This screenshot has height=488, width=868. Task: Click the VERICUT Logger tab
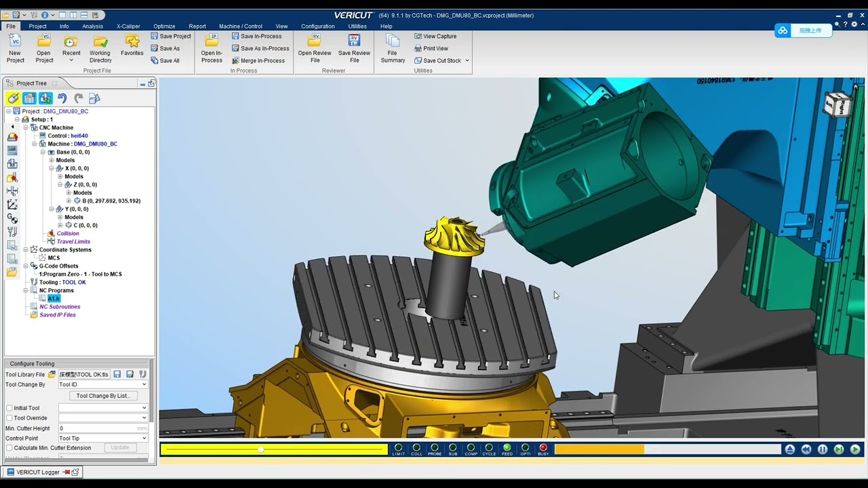coord(38,472)
